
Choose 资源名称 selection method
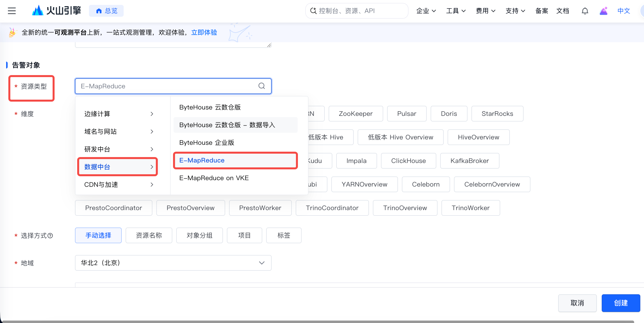(149, 235)
